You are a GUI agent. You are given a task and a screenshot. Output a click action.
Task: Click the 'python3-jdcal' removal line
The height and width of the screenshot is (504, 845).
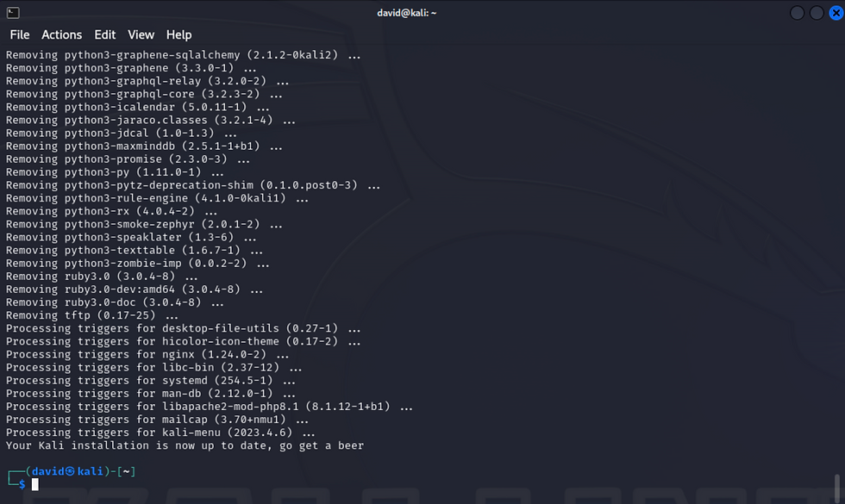click(x=122, y=133)
